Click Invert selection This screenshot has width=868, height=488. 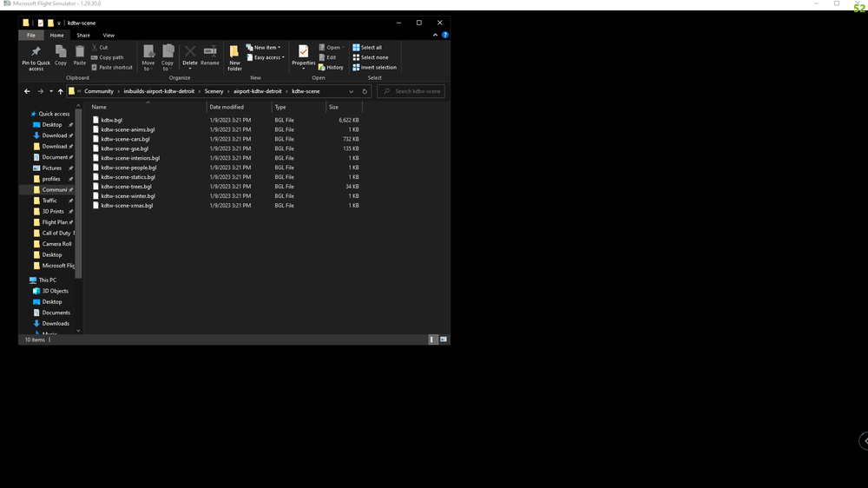375,68
